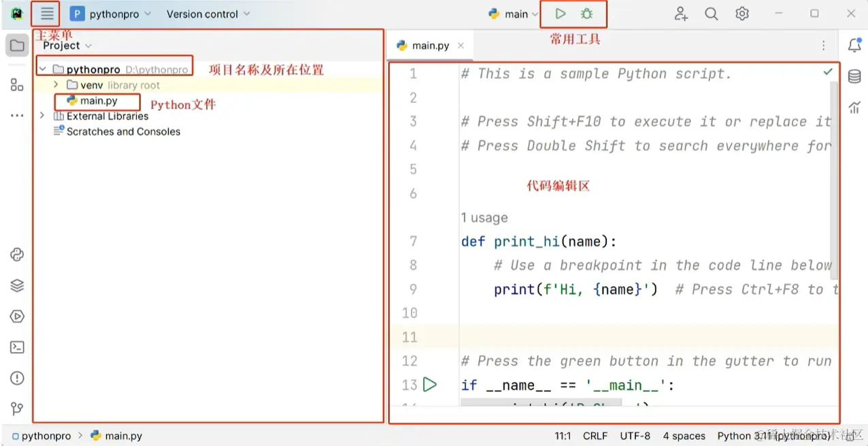Click the green run gutter arrow at line 13

tap(429, 385)
